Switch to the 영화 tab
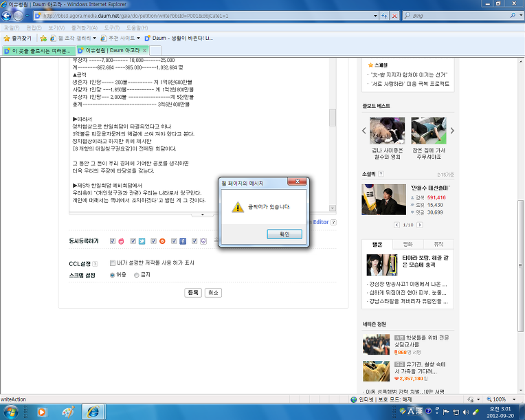Screen dimensions: 525x420 (x=407, y=245)
